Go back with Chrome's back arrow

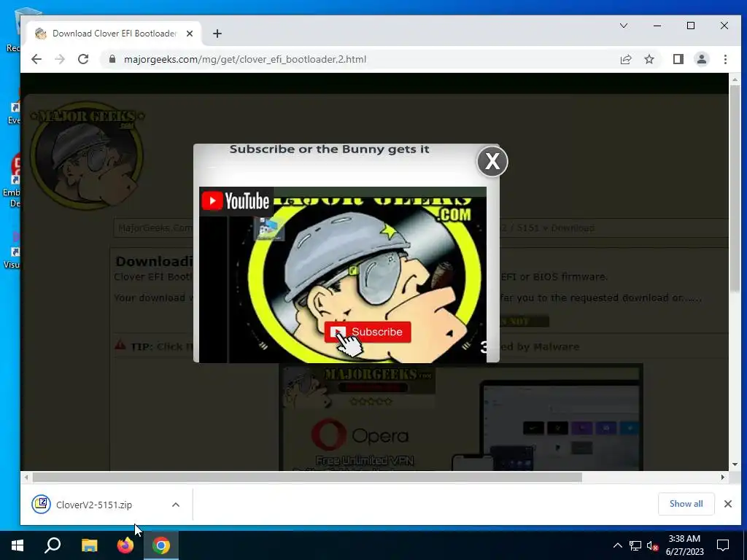point(36,59)
